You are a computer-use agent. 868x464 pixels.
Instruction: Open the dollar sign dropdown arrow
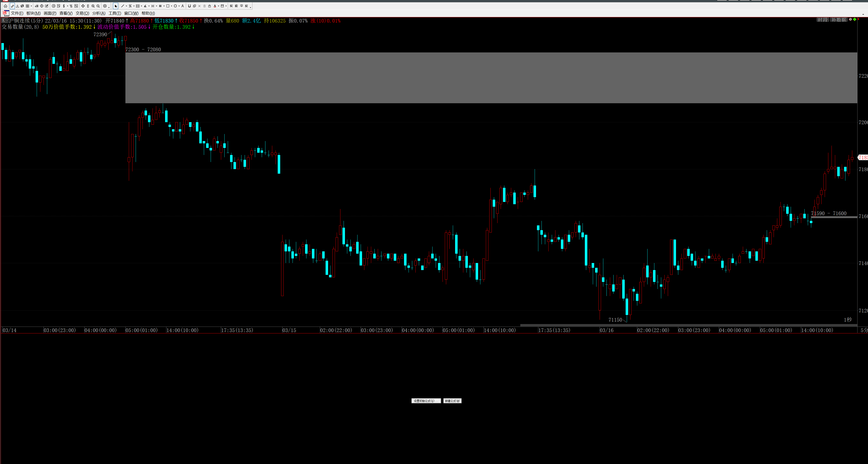click(x=68, y=6)
